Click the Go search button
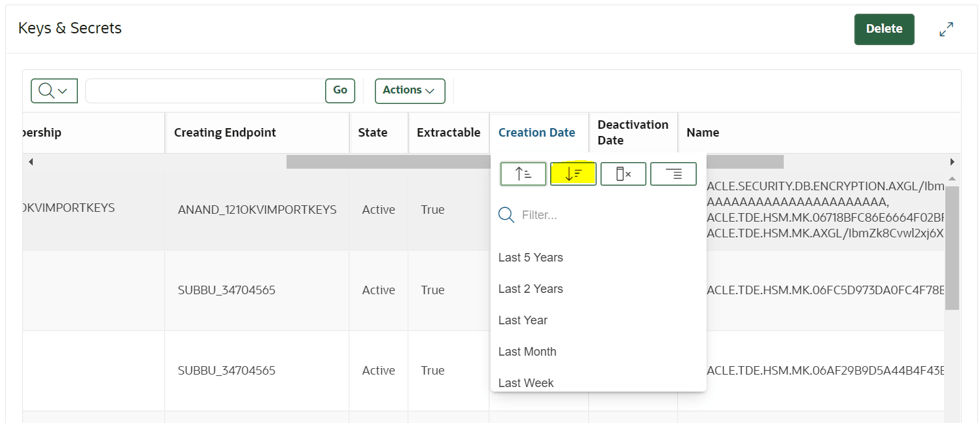The width and height of the screenshot is (980, 423). pos(340,91)
